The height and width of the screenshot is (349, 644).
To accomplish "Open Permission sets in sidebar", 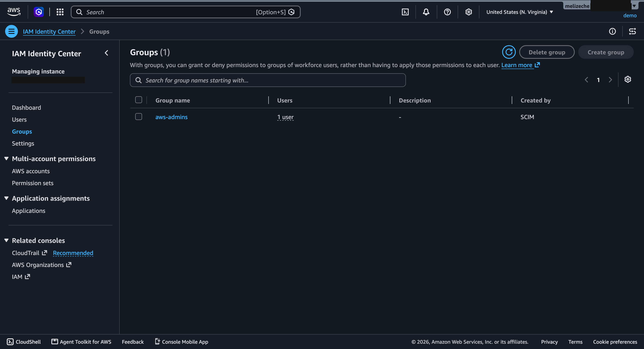I will (x=33, y=183).
